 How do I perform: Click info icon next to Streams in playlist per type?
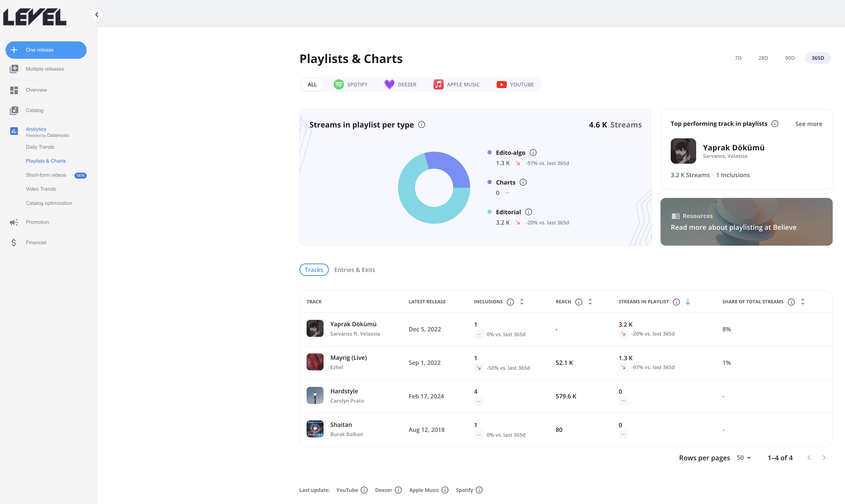coord(421,125)
